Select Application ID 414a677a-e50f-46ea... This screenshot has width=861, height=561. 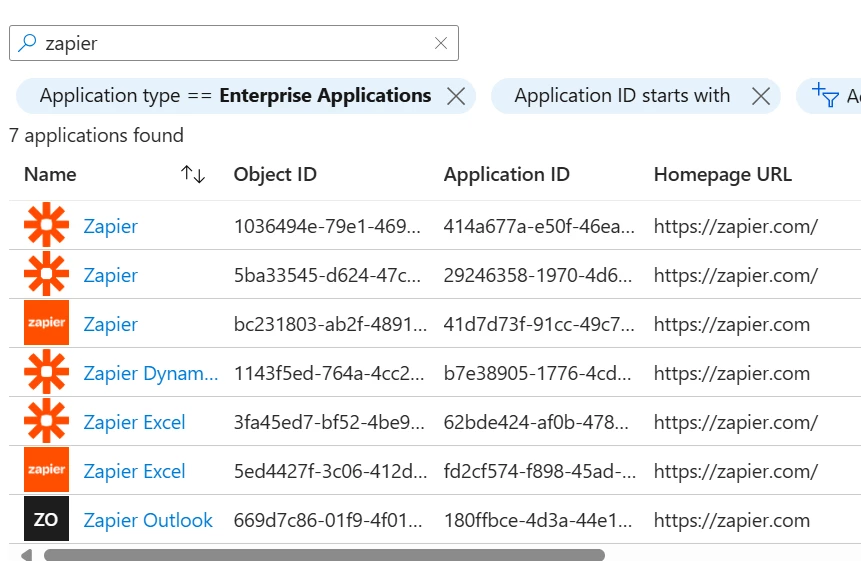539,226
